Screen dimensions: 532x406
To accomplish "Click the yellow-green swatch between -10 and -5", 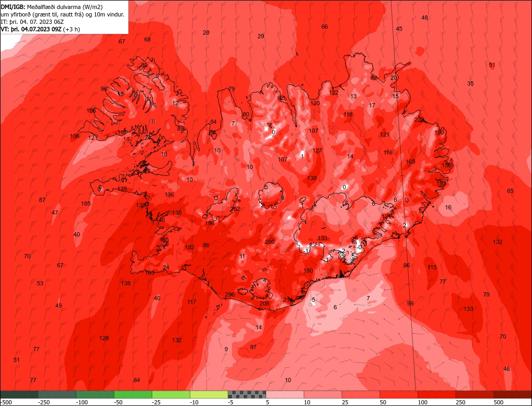I will [209, 394].
